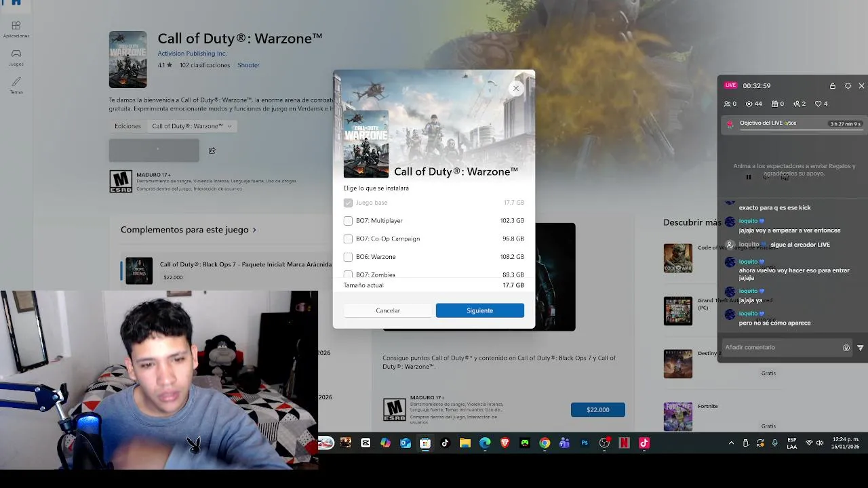The height and width of the screenshot is (488, 868).
Task: Click the greyed Juego base checkbox
Action: (x=348, y=203)
